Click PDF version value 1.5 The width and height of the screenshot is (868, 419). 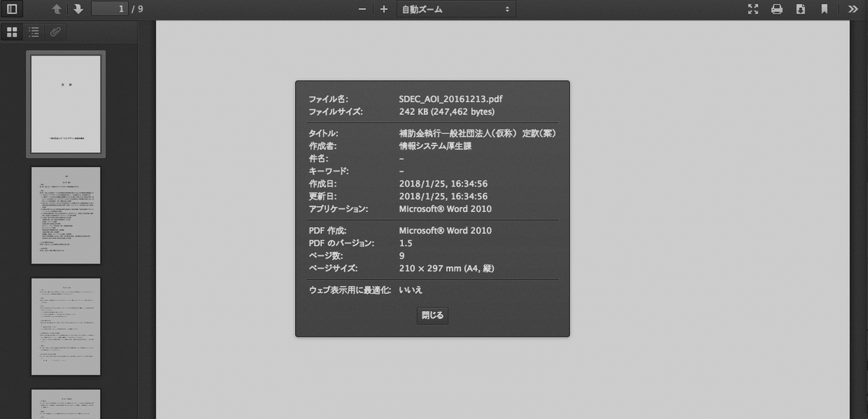click(x=406, y=243)
